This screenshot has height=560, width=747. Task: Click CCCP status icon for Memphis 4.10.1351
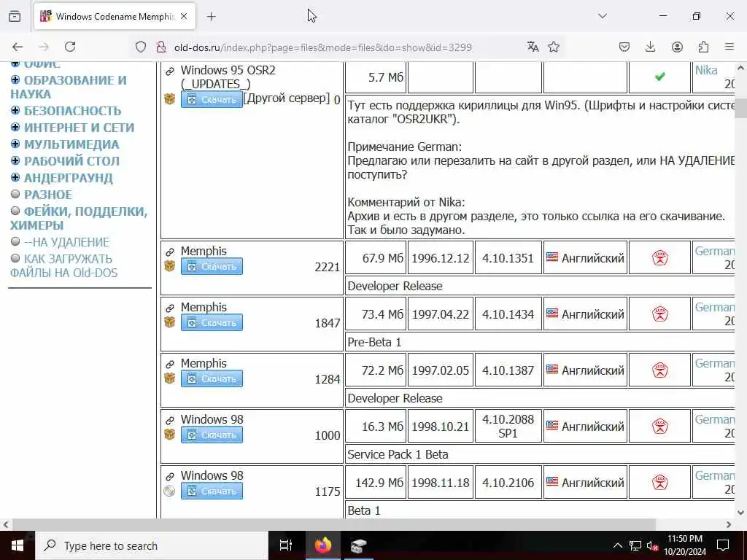659,258
